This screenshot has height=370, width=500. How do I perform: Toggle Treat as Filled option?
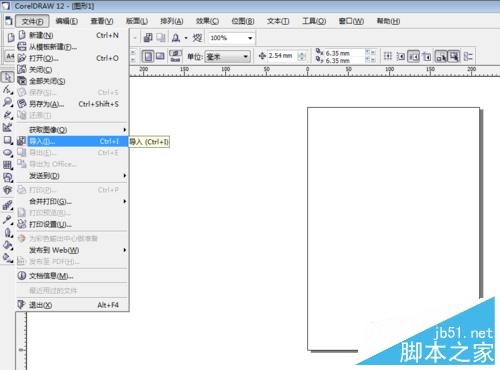pyautogui.click(x=454, y=56)
